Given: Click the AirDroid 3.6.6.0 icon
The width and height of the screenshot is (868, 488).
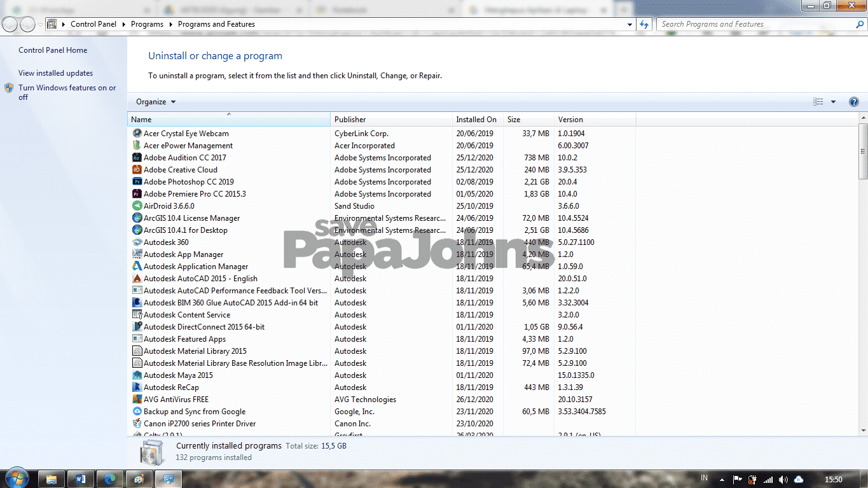Looking at the screenshot, I should (x=137, y=206).
